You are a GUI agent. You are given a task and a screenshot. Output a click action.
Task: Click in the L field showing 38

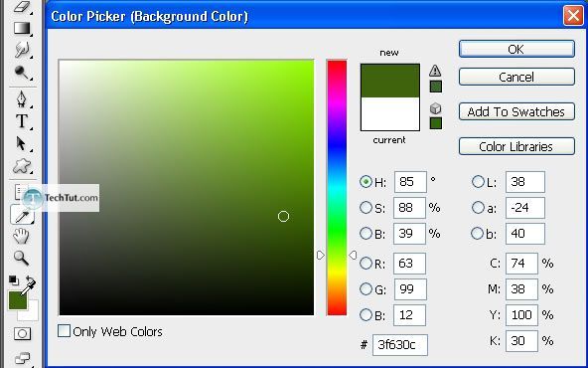click(525, 182)
